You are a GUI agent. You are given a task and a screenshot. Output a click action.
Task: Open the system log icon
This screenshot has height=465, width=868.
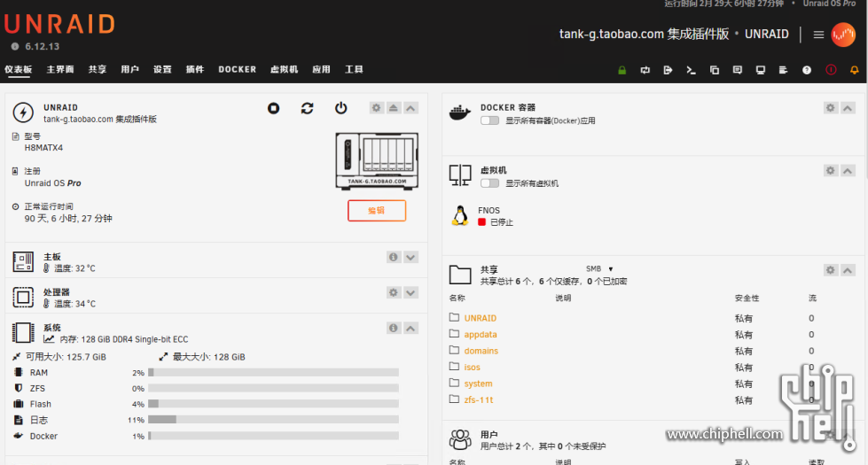pos(783,70)
